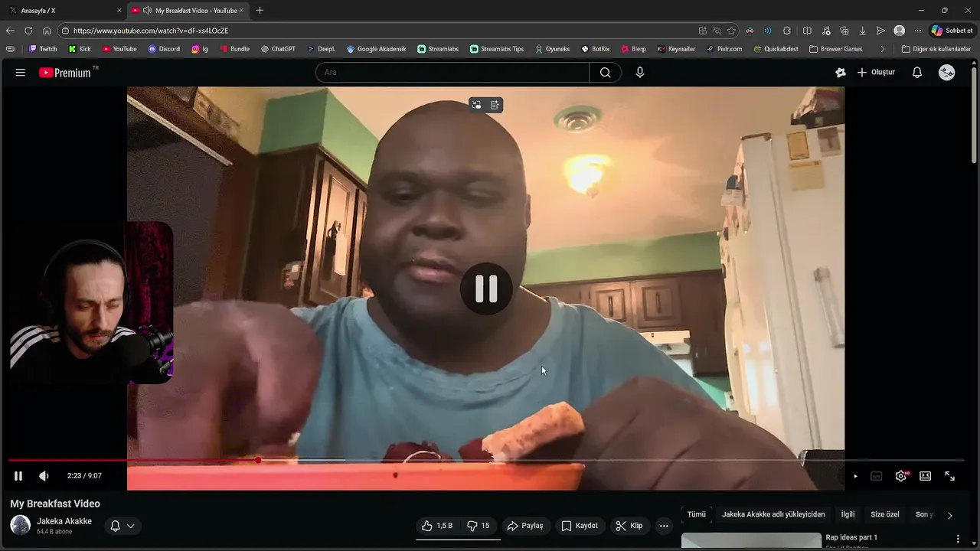This screenshot has height=551, width=980.
Task: Select the Jakeka Akakke adlı yükleyiciden chip
Action: (773, 514)
